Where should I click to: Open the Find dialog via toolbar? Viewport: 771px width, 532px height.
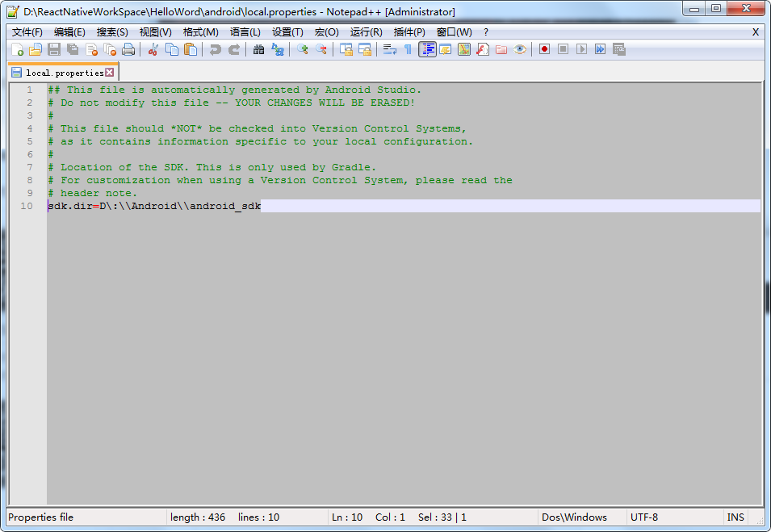258,49
